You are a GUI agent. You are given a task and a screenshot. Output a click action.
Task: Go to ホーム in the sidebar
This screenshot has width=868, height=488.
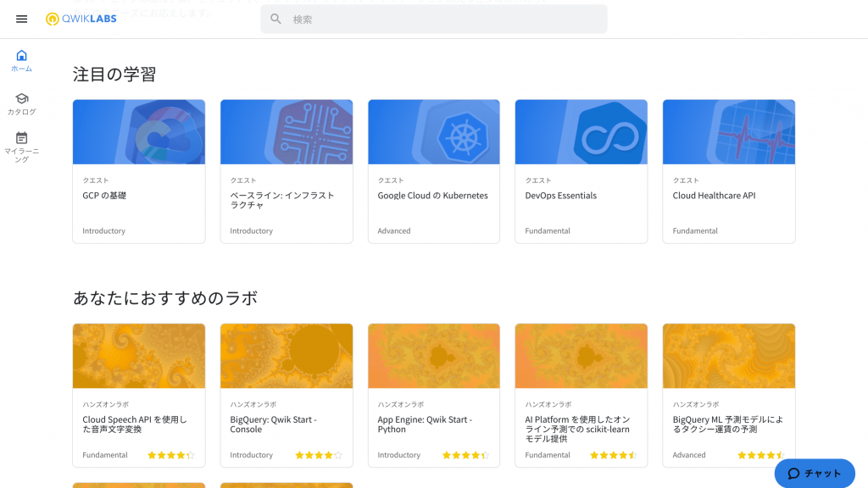pyautogui.click(x=21, y=61)
